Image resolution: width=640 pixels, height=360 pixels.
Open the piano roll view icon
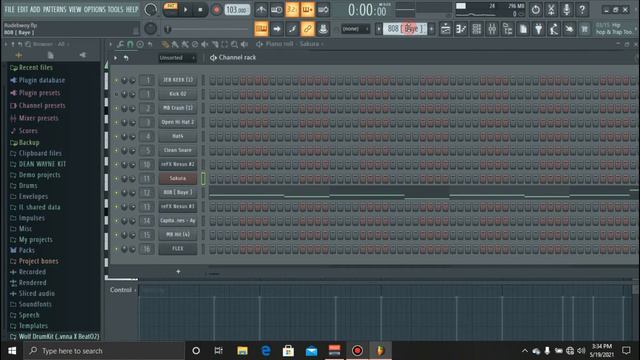tap(461, 29)
